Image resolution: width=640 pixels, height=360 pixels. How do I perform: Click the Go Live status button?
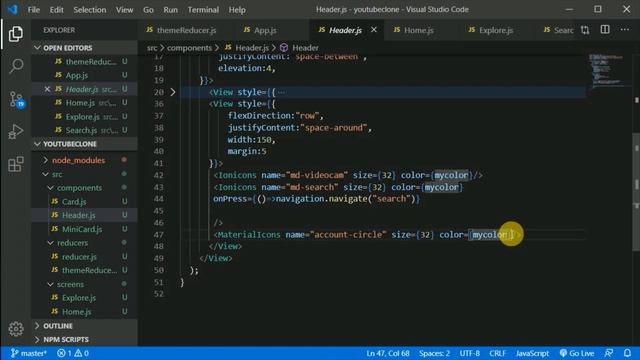point(576,353)
